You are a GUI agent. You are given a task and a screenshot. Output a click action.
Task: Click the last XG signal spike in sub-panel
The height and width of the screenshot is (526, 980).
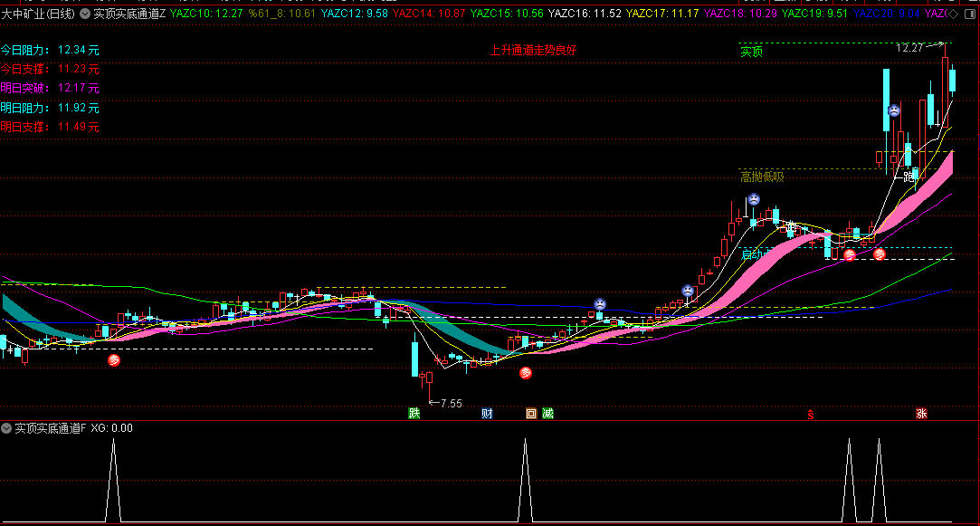click(x=880, y=481)
